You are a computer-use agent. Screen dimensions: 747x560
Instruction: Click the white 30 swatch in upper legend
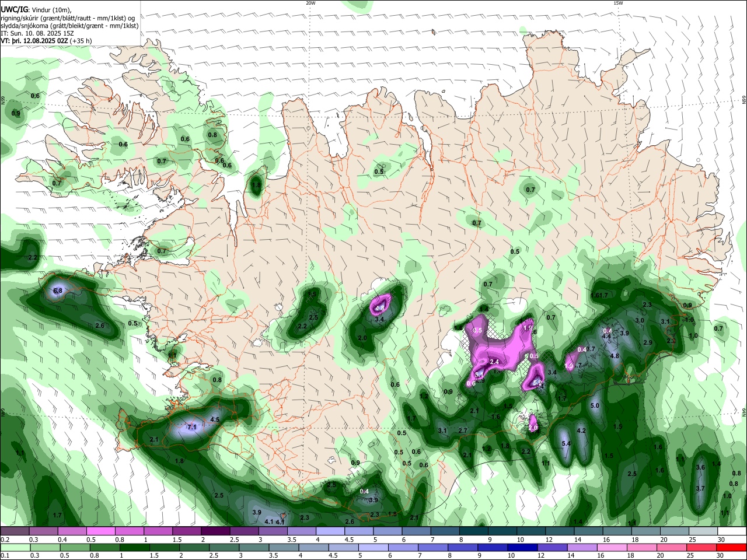coord(732,531)
